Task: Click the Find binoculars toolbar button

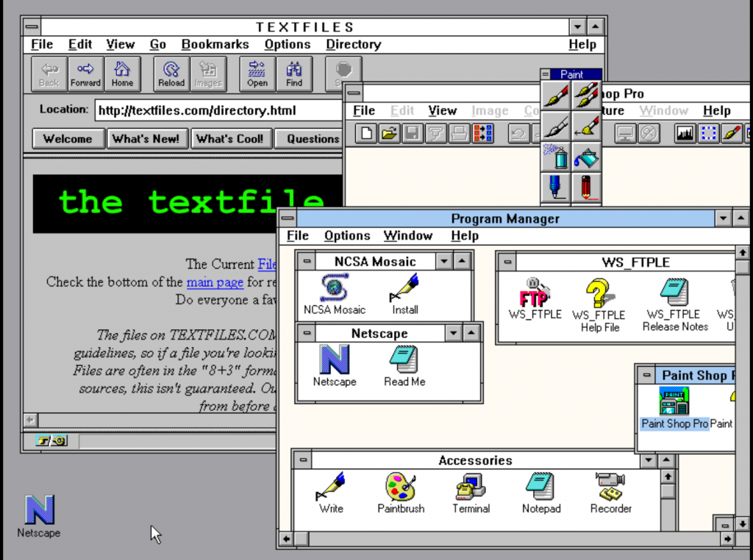Action: coord(294,73)
